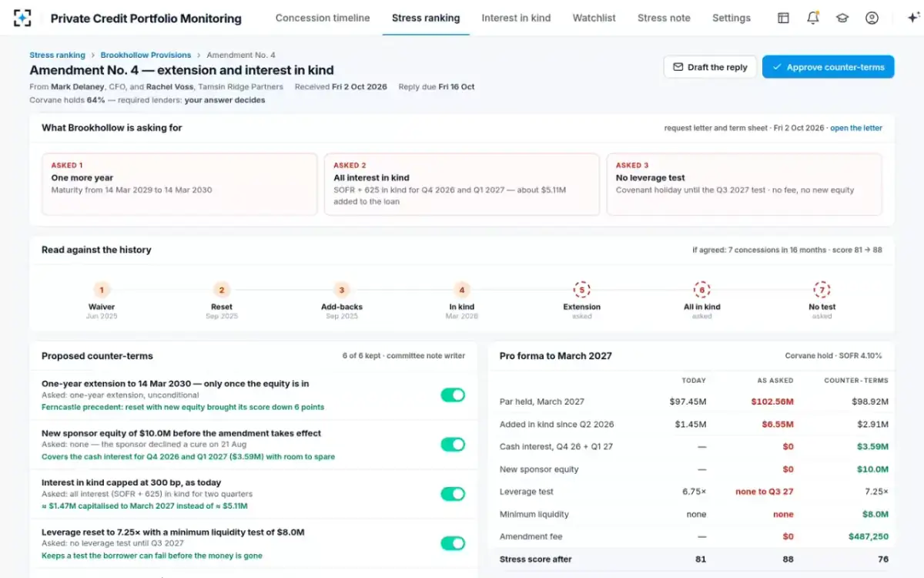The height and width of the screenshot is (578, 924).
Task: Click Draft the reply button
Action: (x=710, y=67)
